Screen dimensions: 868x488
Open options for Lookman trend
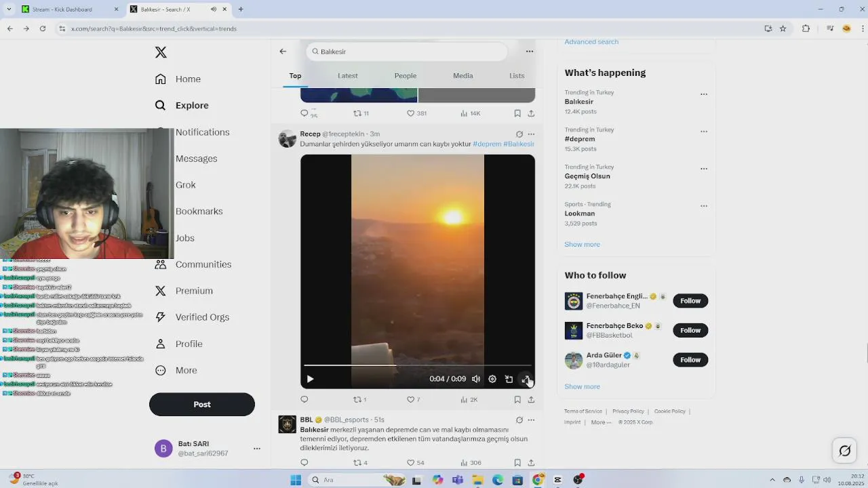click(704, 206)
